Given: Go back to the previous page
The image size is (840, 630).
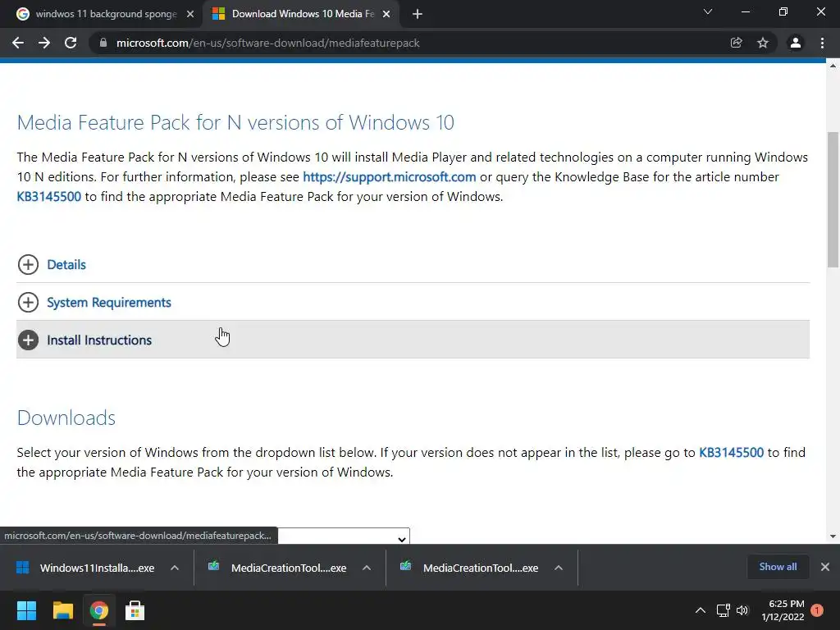Looking at the screenshot, I should [x=18, y=43].
